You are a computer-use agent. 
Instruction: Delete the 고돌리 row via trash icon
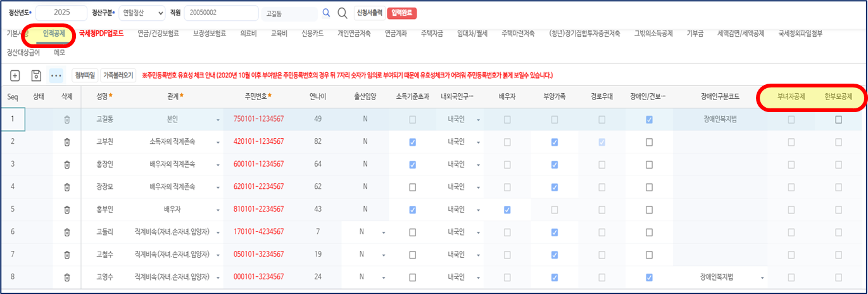click(x=66, y=232)
